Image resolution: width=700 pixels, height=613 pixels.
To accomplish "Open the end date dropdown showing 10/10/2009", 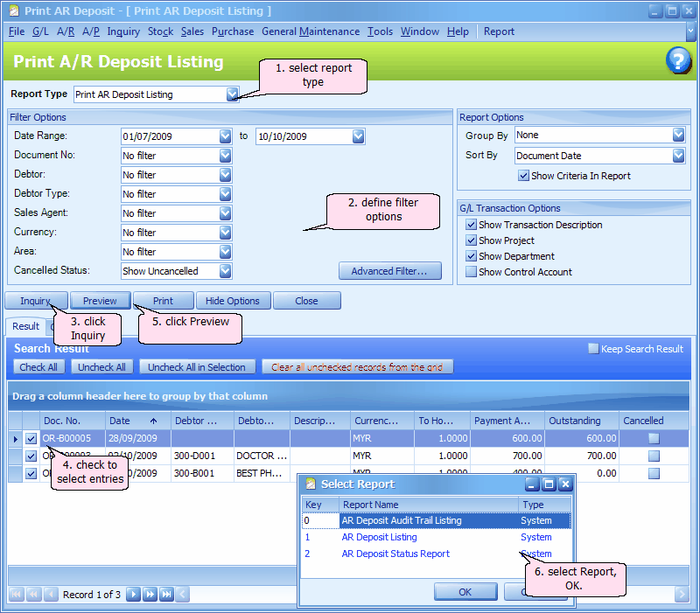I will (358, 136).
